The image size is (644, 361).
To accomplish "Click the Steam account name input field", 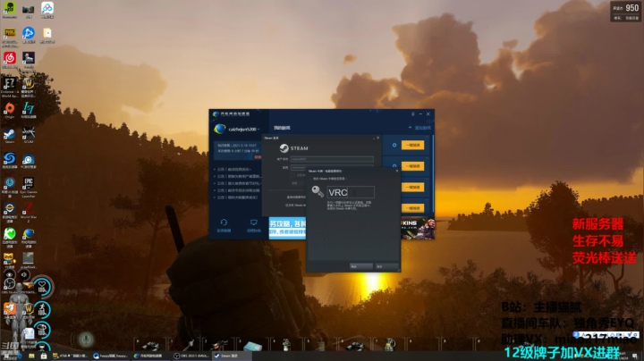I will (x=332, y=159).
